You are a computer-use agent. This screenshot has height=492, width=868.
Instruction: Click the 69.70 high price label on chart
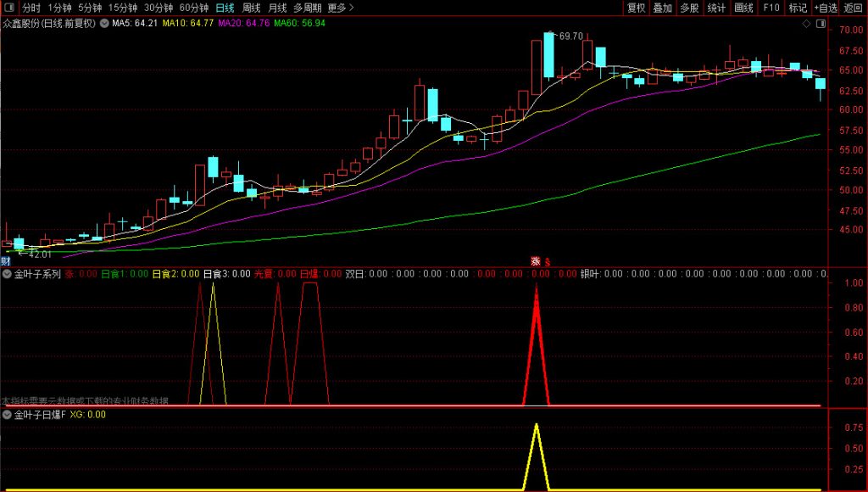click(570, 36)
